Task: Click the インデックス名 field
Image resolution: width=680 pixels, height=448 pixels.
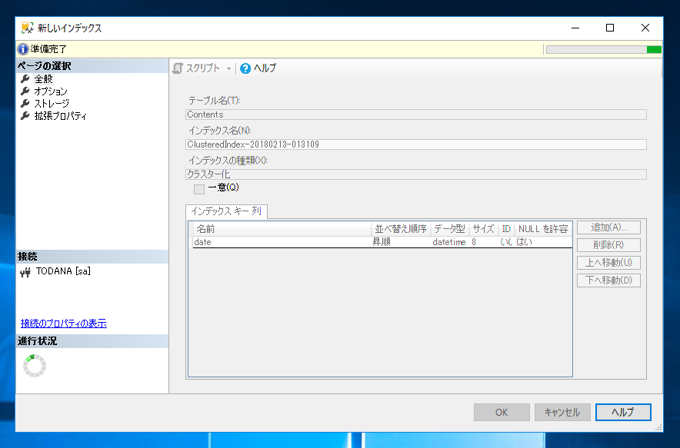Action: point(416,144)
